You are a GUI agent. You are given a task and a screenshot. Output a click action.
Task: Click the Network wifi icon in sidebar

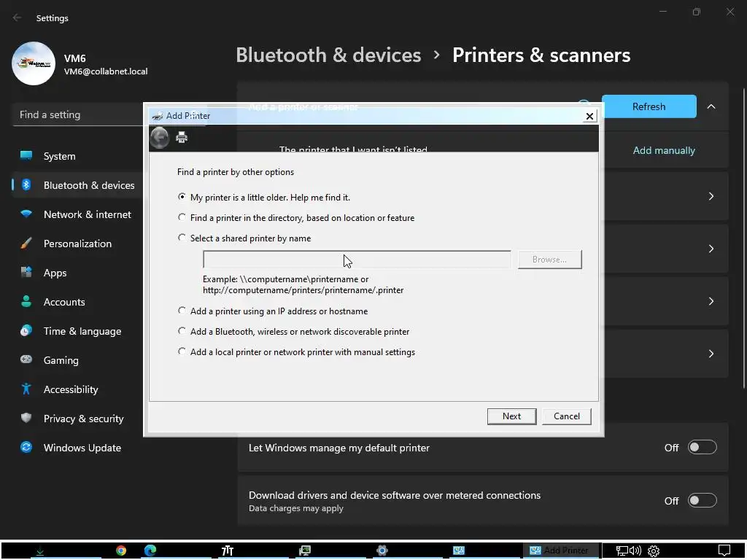coord(26,214)
